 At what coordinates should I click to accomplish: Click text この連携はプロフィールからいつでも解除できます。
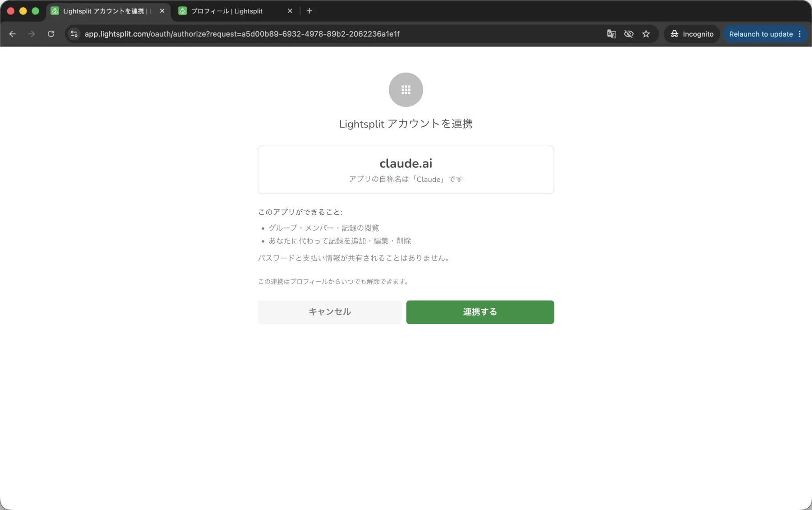click(x=334, y=282)
